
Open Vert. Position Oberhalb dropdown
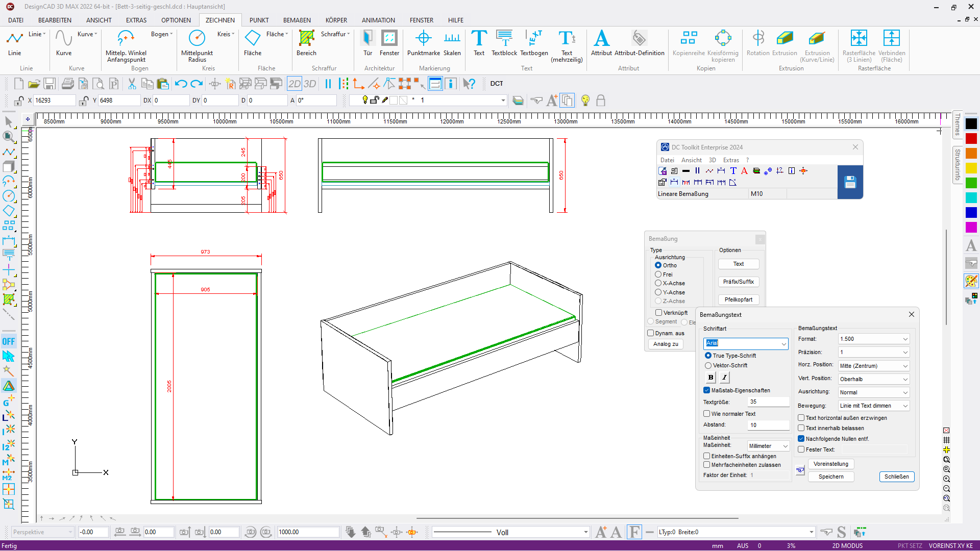[x=874, y=379]
